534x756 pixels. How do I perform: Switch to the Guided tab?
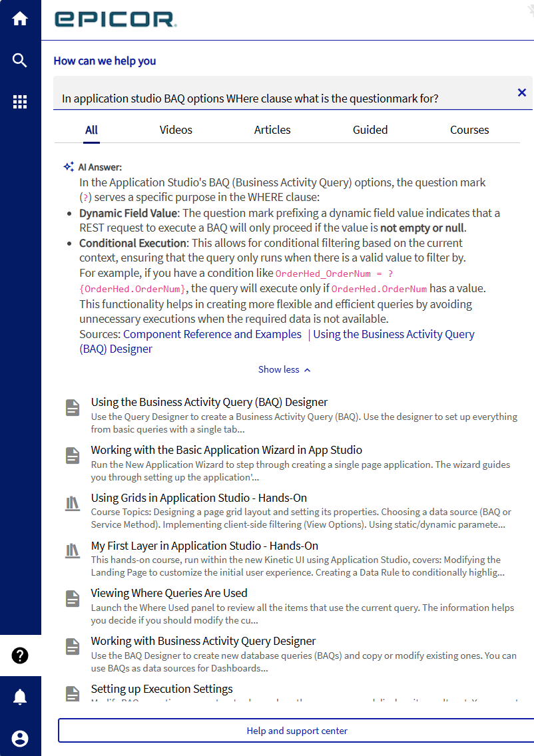(370, 130)
